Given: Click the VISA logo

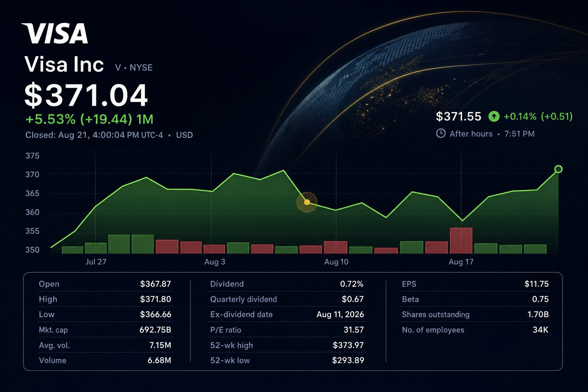Looking at the screenshot, I should (x=55, y=33).
